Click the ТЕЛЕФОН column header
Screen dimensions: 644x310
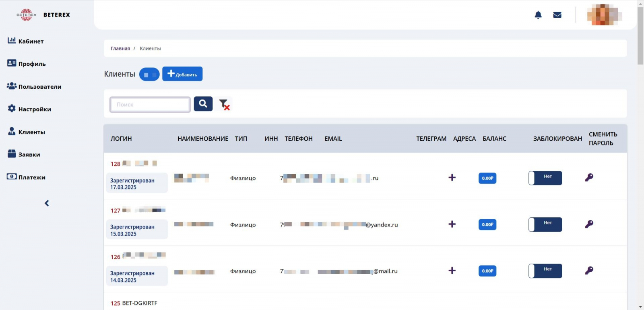tap(299, 139)
